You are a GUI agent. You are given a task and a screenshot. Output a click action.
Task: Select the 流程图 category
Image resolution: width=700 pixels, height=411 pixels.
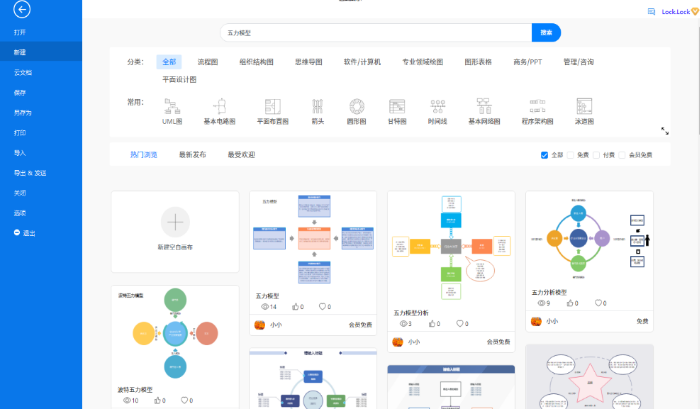coord(208,62)
